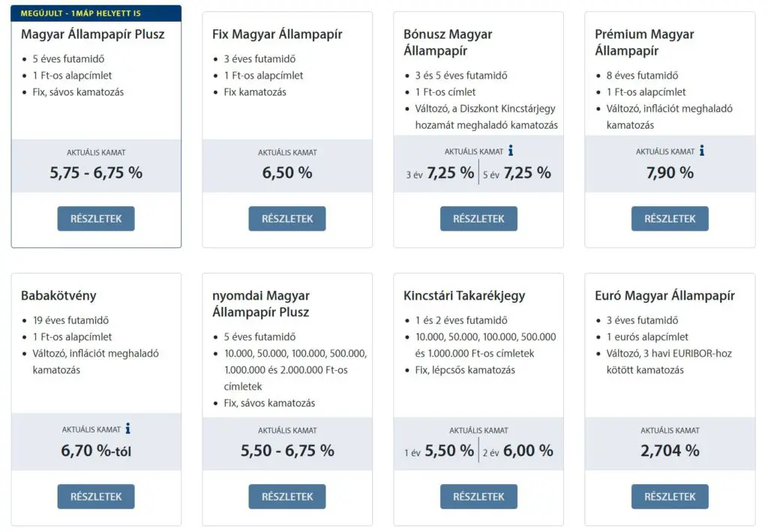Viewport: 768px width, 532px height.
Task: Click the Babakötvény card title
Action: pyautogui.click(x=58, y=296)
